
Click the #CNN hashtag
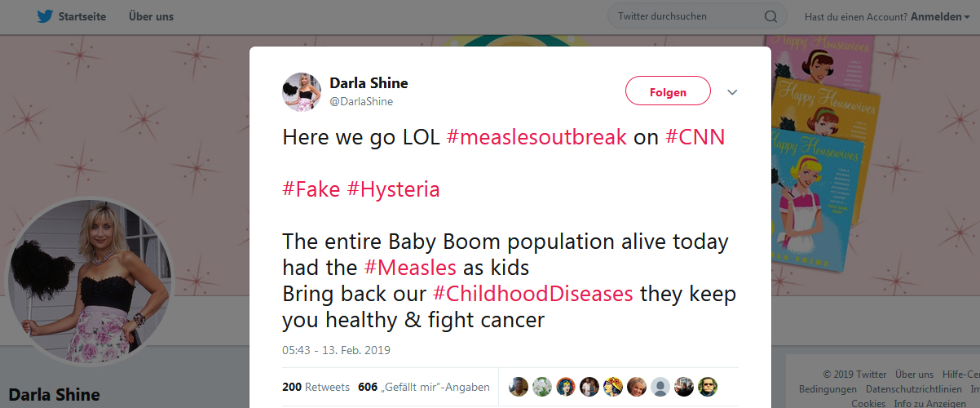click(695, 137)
